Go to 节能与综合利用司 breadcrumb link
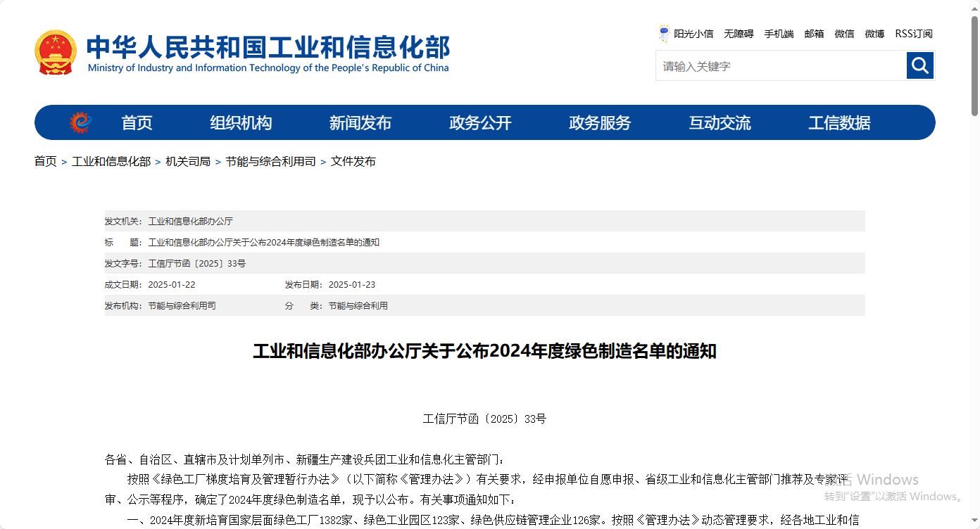980x529 pixels. click(x=270, y=161)
